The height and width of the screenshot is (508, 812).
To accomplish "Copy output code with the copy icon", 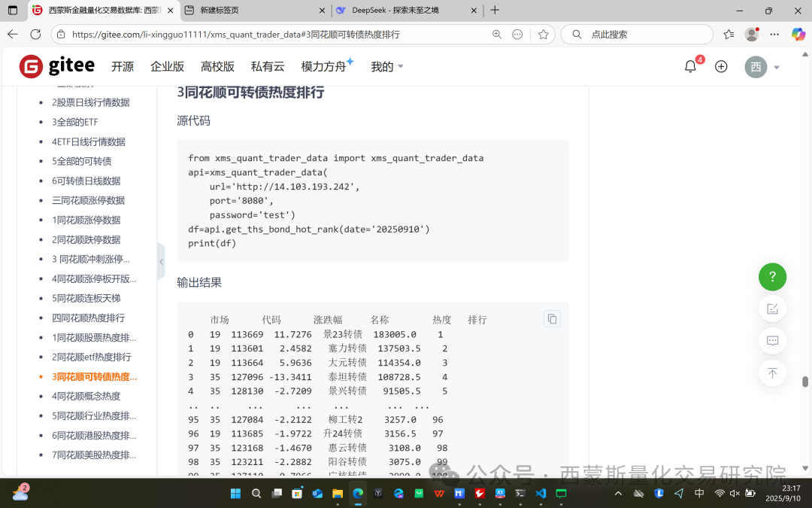I will coord(552,319).
